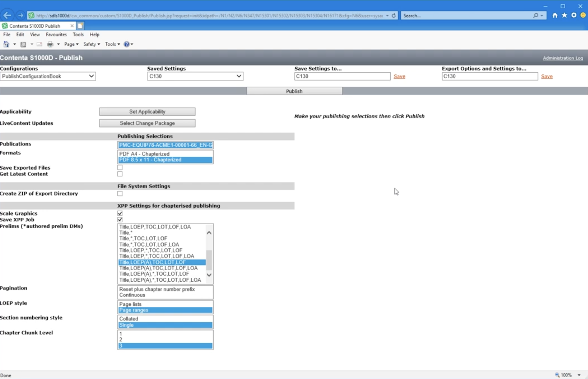Click the browser Back arrow button

(x=7, y=15)
